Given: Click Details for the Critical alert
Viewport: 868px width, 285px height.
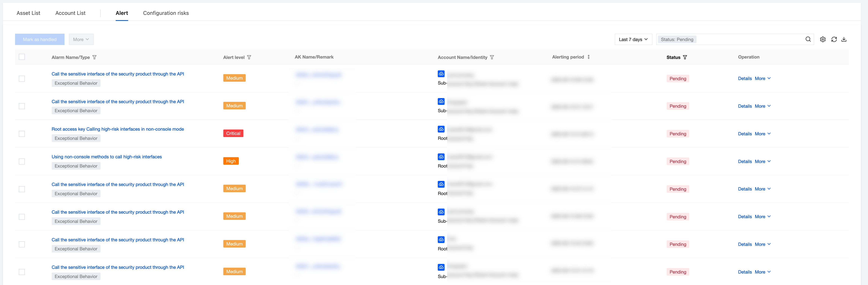Looking at the screenshot, I should (x=744, y=134).
